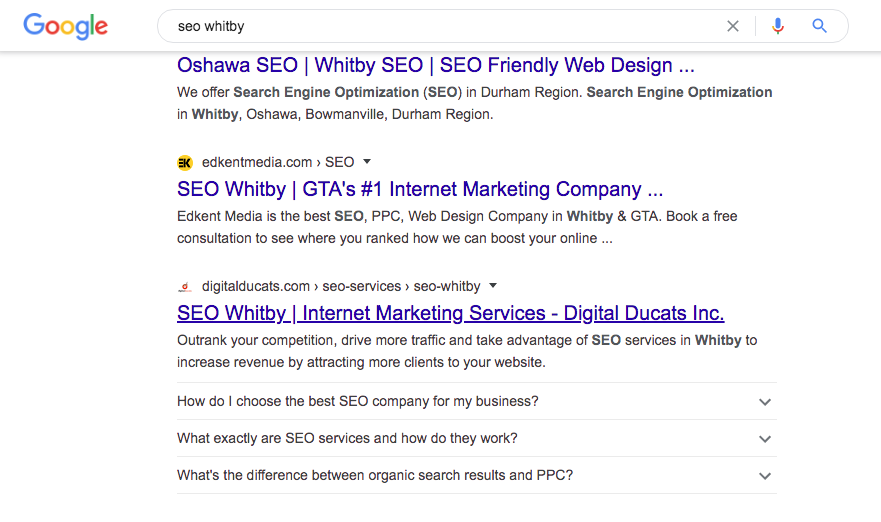Open 'Oshawa SEO | Whitby SEO' result link
Viewport: 881px width, 522px height.
[435, 66]
